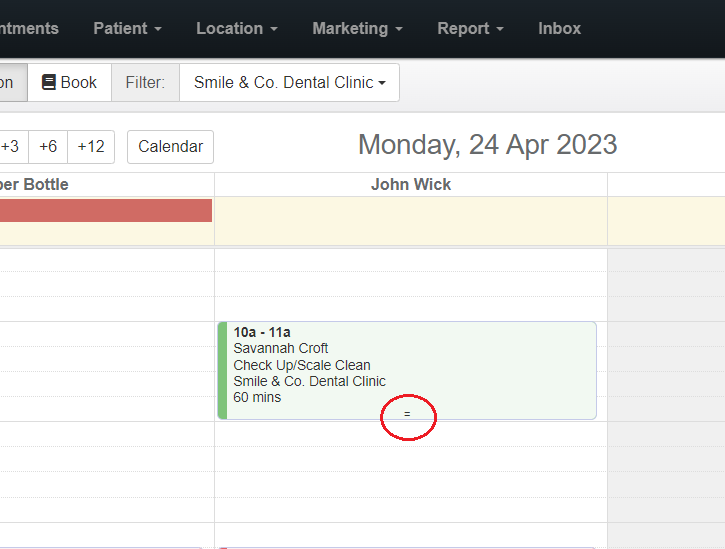The height and width of the screenshot is (549, 725).
Task: Open the Calendar date picker button
Action: pyautogui.click(x=170, y=146)
